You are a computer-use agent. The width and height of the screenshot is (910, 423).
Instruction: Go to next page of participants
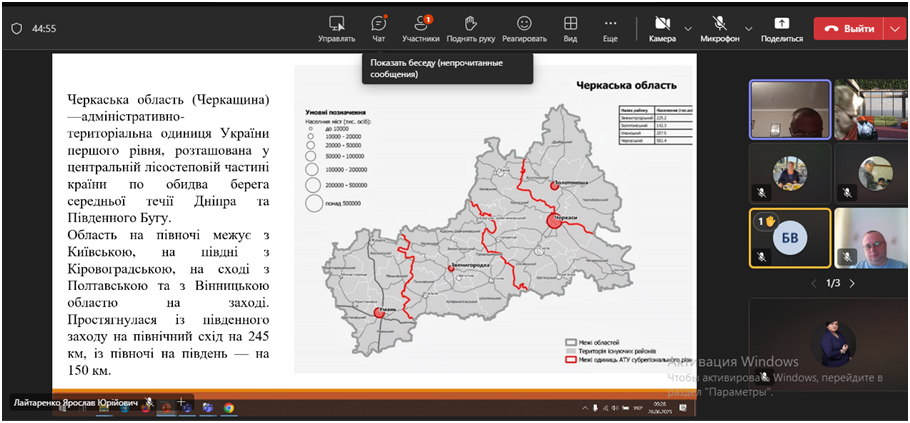point(852,284)
